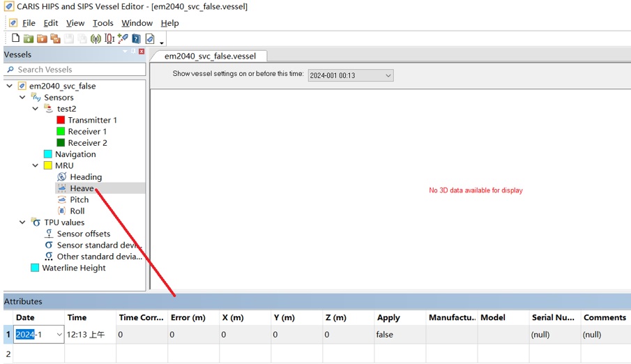The height and width of the screenshot is (364, 631).
Task: Open the vessel settings time dropdown
Action: [x=388, y=75]
